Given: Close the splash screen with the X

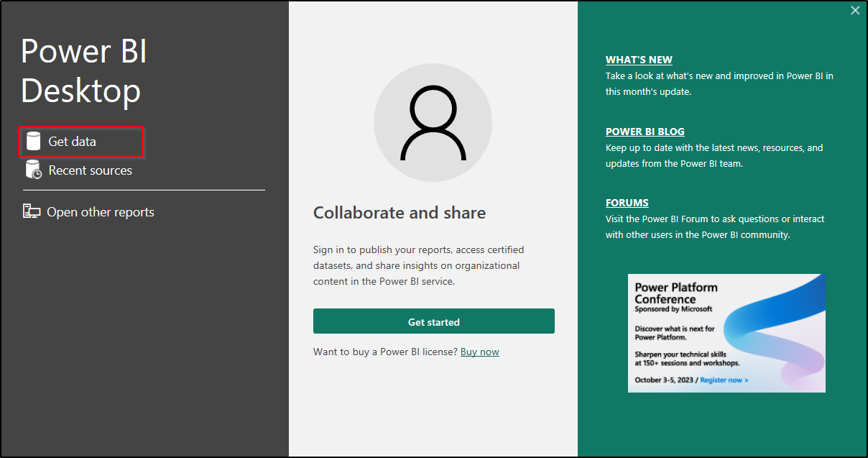Looking at the screenshot, I should 855,10.
